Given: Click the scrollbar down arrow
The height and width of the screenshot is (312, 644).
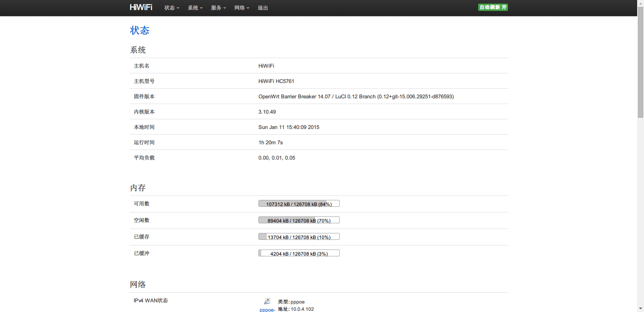Looking at the screenshot, I should tap(640, 309).
